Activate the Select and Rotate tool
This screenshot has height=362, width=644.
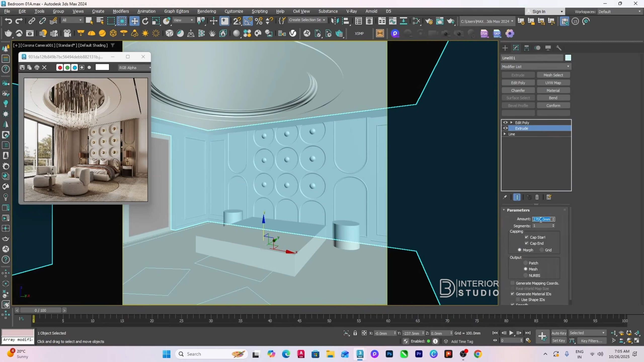pos(145,21)
